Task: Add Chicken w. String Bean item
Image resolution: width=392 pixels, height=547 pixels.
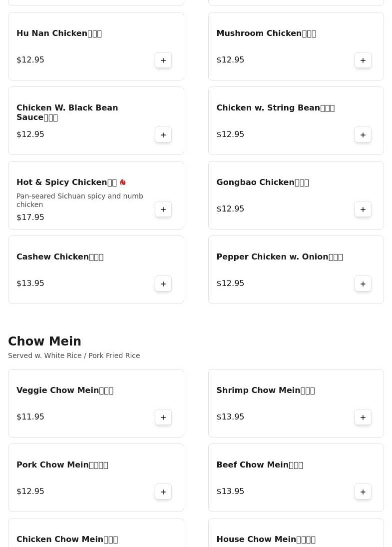Action: tap(363, 134)
